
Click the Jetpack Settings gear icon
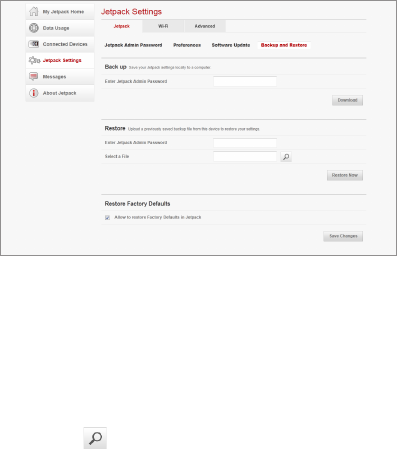34,60
